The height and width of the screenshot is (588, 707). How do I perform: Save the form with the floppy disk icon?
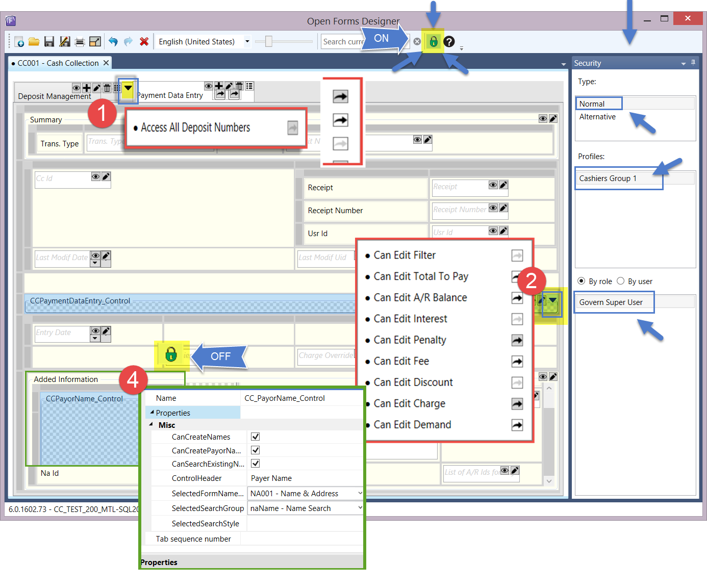(49, 42)
